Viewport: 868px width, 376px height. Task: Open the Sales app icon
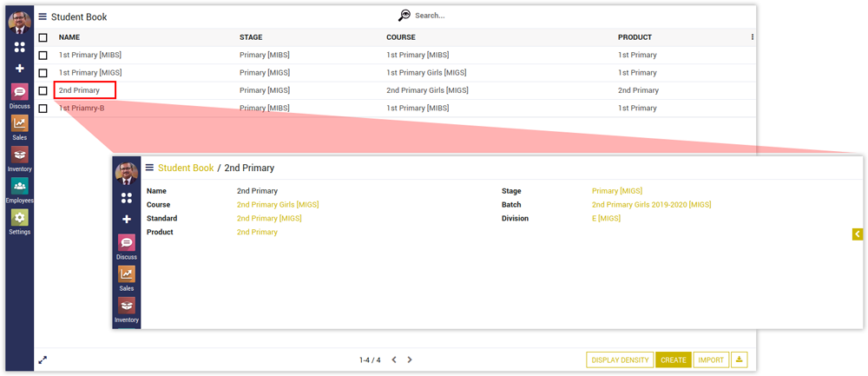(x=19, y=124)
